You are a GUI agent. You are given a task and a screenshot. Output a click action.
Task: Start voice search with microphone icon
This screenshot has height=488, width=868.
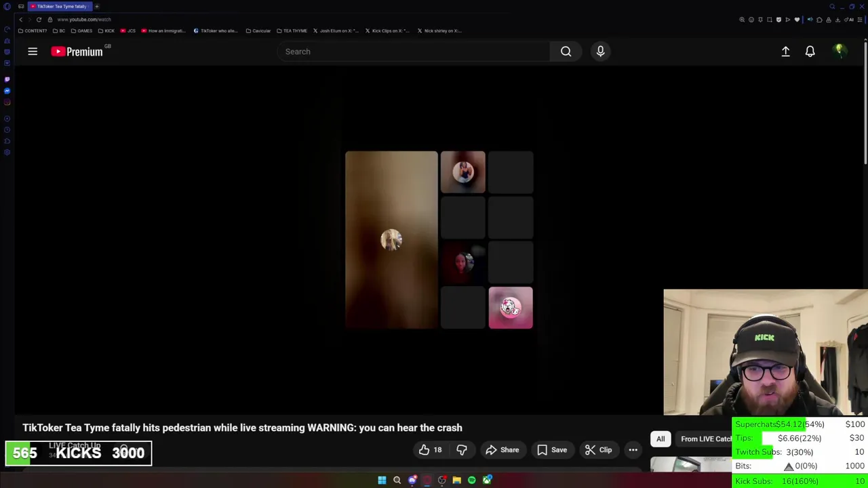click(x=600, y=52)
